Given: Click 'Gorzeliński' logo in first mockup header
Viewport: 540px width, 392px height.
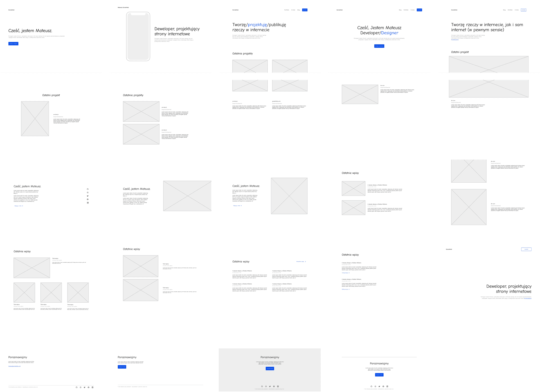Looking at the screenshot, I should click(x=11, y=10).
